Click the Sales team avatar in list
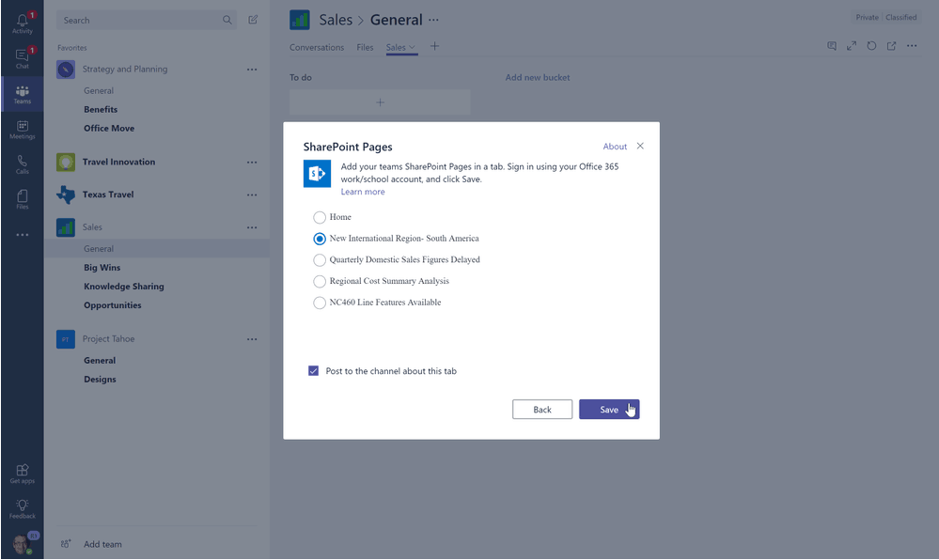 tap(66, 227)
